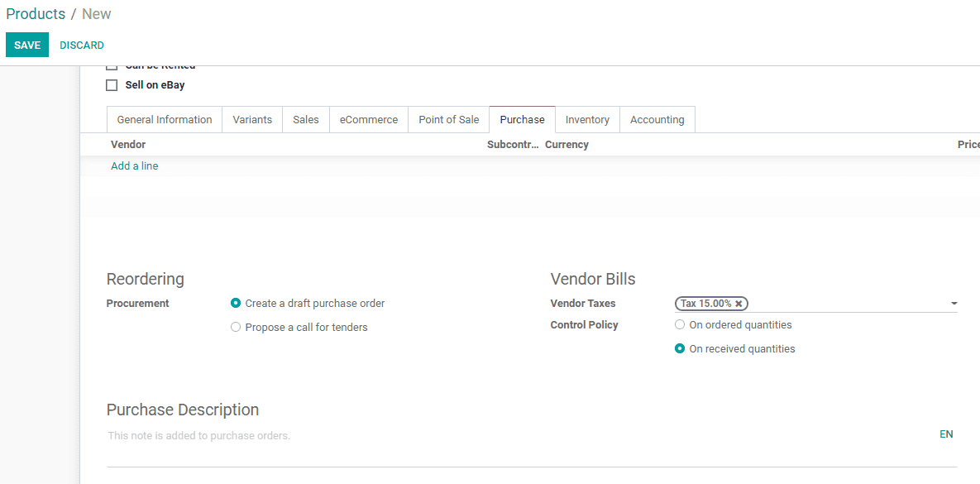This screenshot has width=980, height=484.
Task: Switch to the Accounting tab
Action: click(657, 119)
